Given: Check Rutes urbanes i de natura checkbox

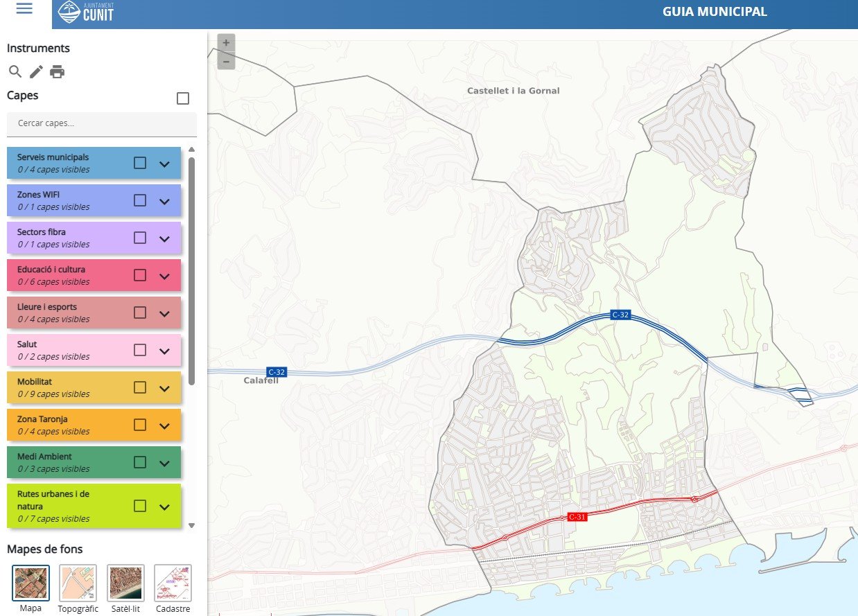Looking at the screenshot, I should [x=140, y=506].
